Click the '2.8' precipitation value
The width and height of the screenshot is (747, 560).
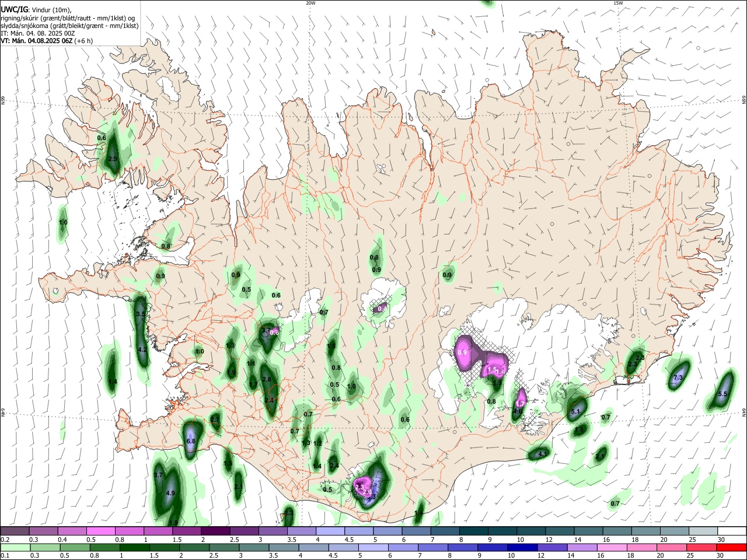pyautogui.click(x=267, y=379)
